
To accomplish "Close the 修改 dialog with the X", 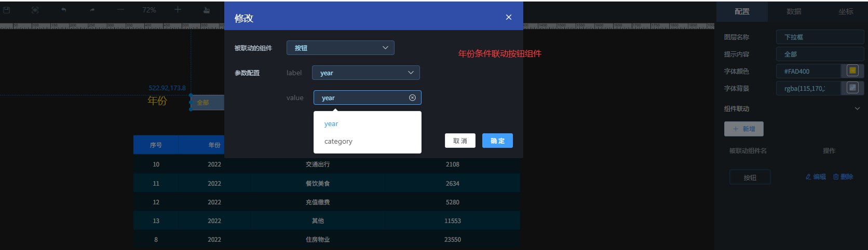I will [x=508, y=17].
